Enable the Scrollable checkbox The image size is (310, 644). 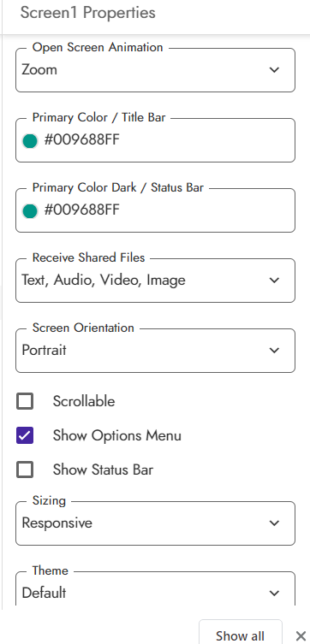click(25, 401)
